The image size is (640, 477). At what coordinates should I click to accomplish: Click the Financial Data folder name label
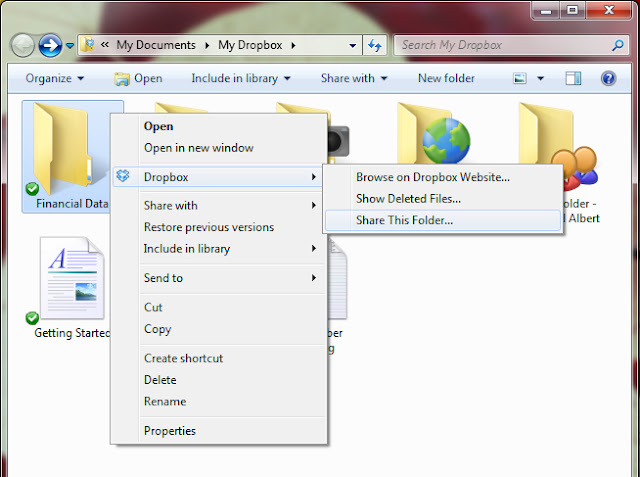pyautogui.click(x=72, y=203)
